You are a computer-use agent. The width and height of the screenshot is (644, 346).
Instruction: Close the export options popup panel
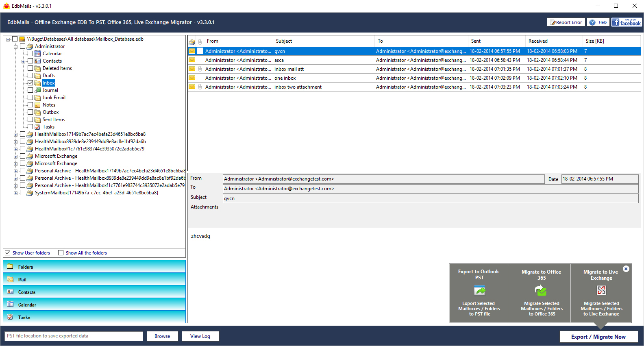click(x=626, y=269)
